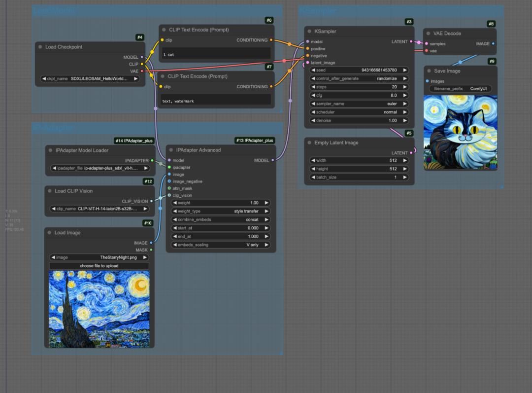Screen dimensions: 532x393
Task: Click the choose file to upload button
Action: [x=99, y=266]
